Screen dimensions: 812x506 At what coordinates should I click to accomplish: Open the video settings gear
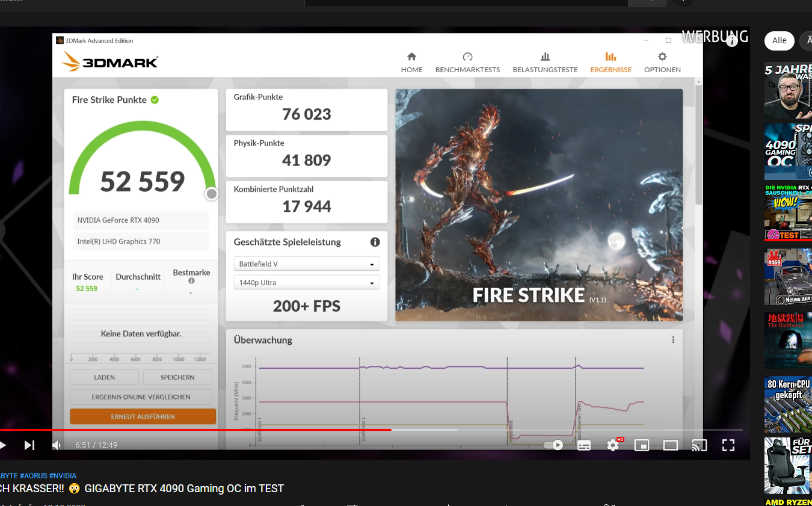613,445
